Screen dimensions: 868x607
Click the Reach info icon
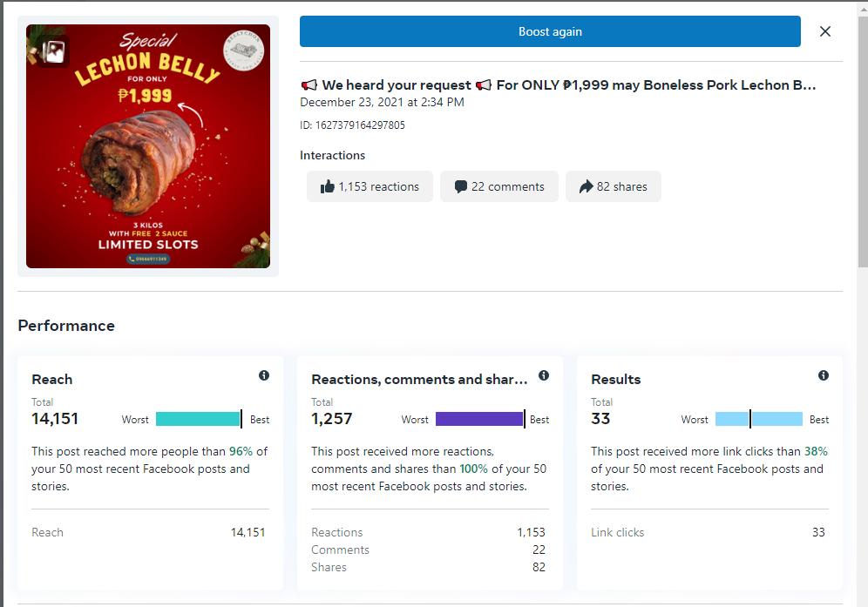click(264, 375)
